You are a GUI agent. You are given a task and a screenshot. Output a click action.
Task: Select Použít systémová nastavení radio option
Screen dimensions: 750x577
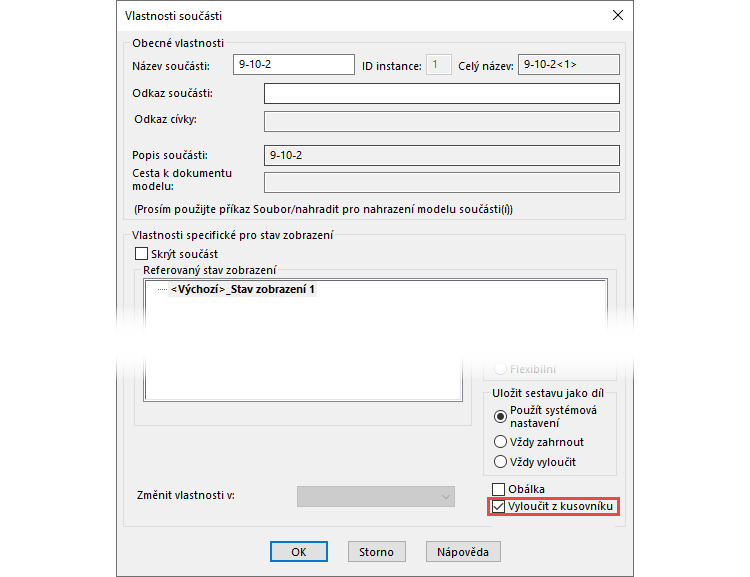click(x=501, y=416)
